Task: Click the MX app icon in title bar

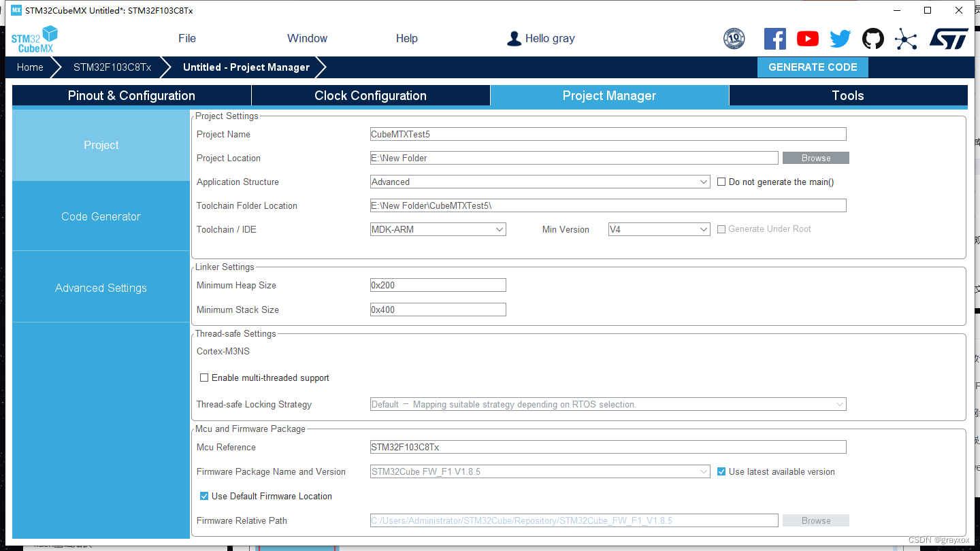Action: 16,10
